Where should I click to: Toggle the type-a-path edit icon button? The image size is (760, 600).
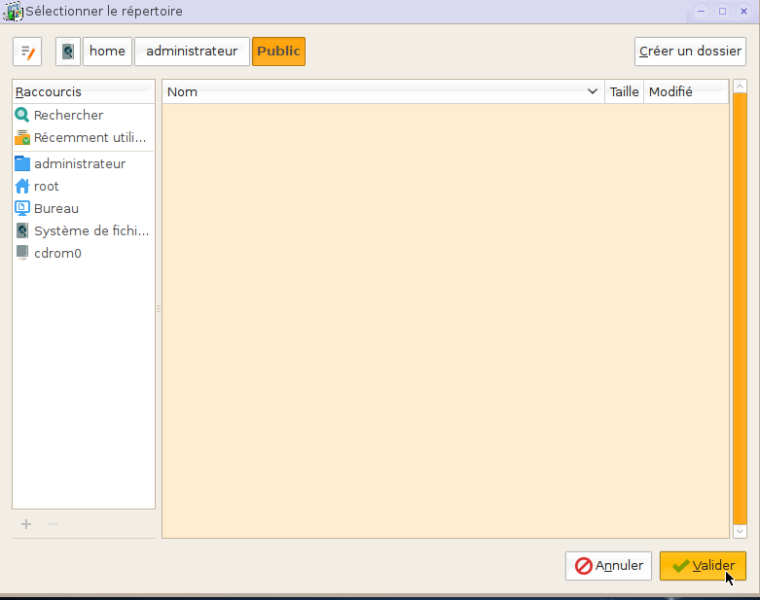pyautogui.click(x=27, y=51)
